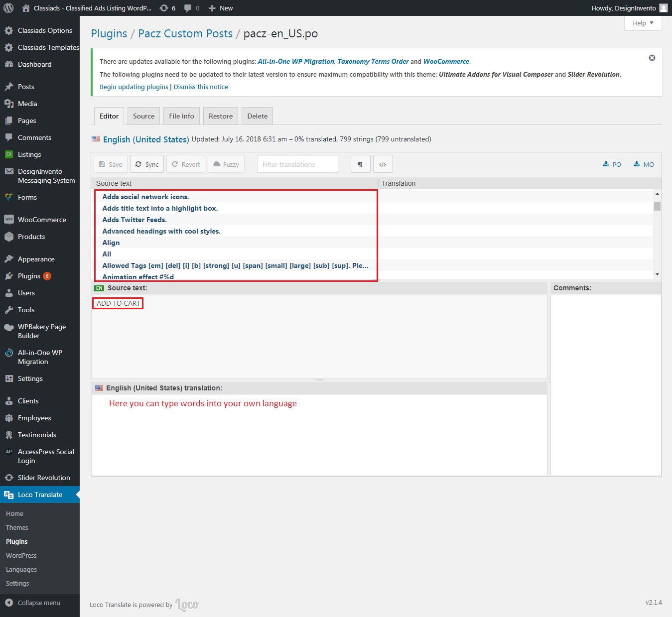Follow the Plugins breadcrumb link
Image resolution: width=672 pixels, height=617 pixels.
pos(109,33)
